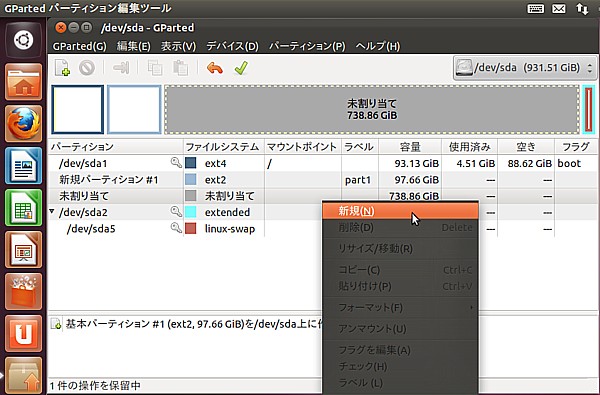
Task: Open the ヘルプ(H) menu
Action: pos(378,46)
